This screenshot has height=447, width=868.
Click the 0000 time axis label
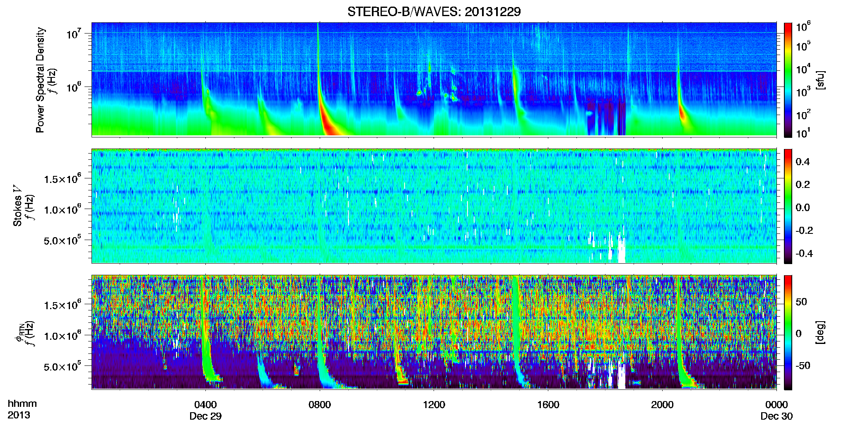tap(776, 405)
